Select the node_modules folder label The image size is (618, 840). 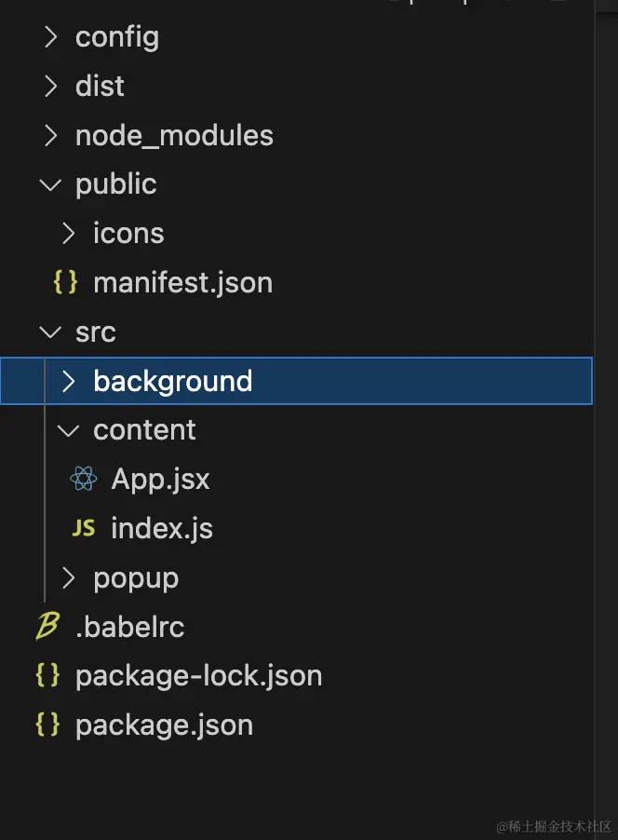pyautogui.click(x=174, y=136)
